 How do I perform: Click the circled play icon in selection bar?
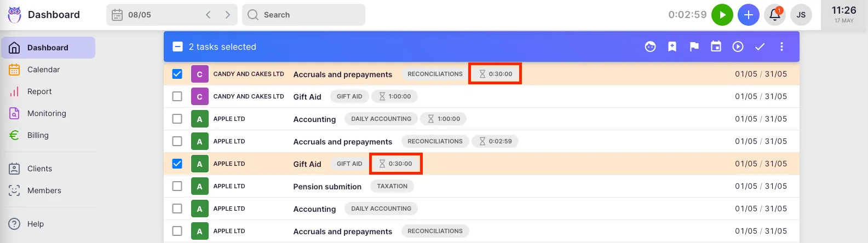coord(738,47)
